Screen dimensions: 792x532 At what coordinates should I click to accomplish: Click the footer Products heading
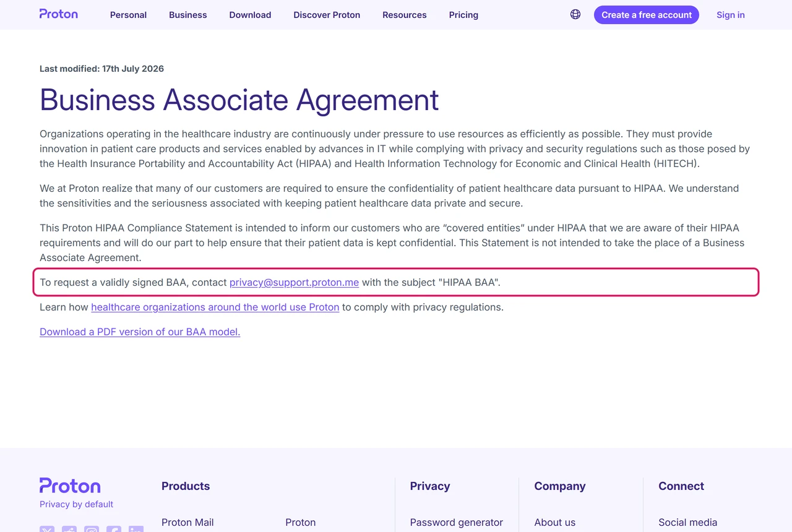tap(186, 486)
